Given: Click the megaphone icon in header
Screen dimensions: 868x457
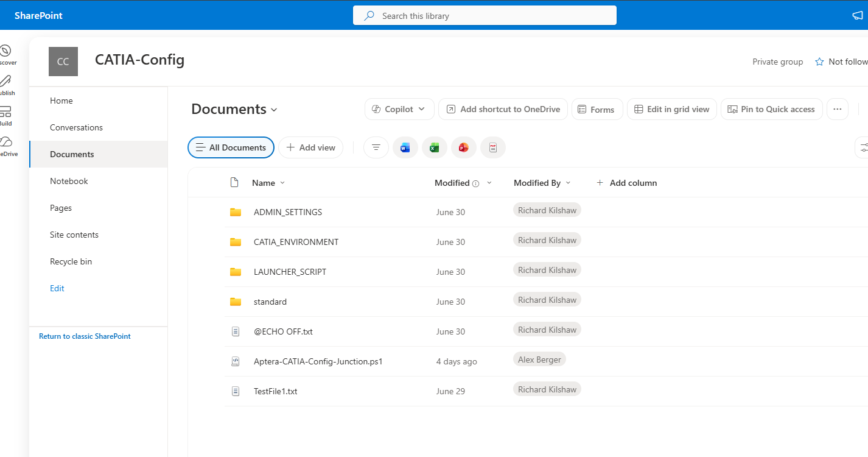Looking at the screenshot, I should click(858, 16).
